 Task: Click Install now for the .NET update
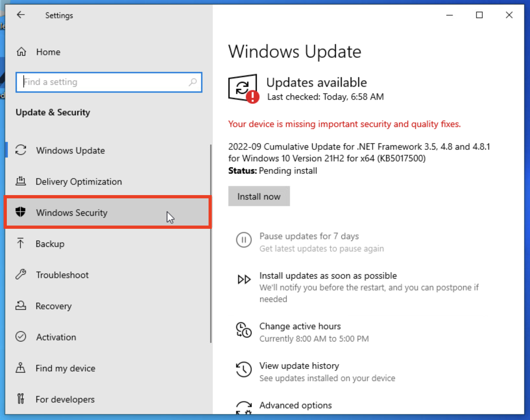coord(259,196)
